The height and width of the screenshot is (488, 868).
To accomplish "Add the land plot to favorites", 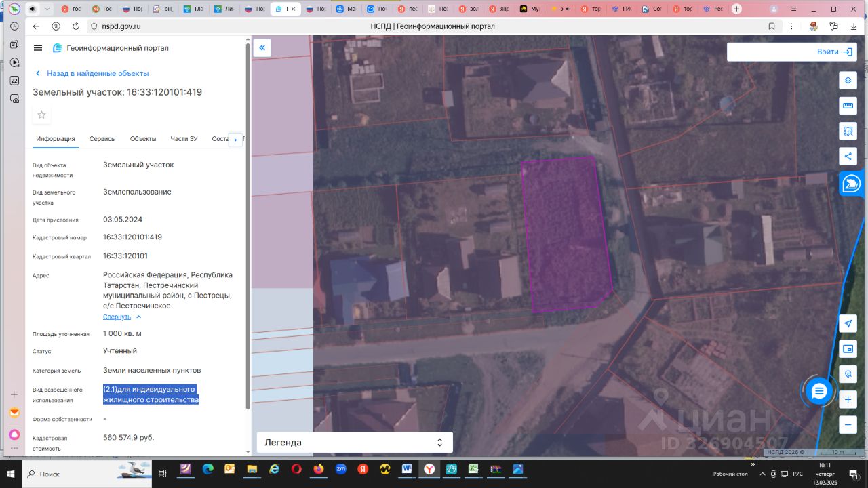I will pyautogui.click(x=41, y=115).
